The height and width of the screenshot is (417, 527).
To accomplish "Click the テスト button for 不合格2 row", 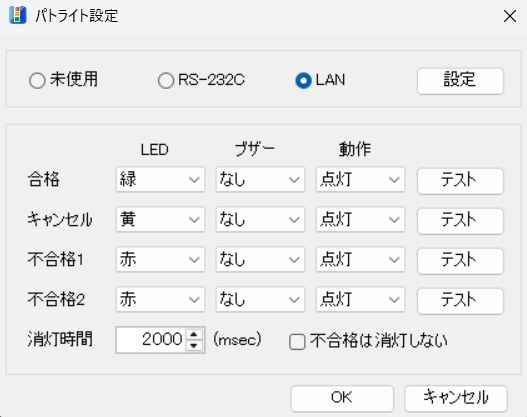I will pos(460,300).
